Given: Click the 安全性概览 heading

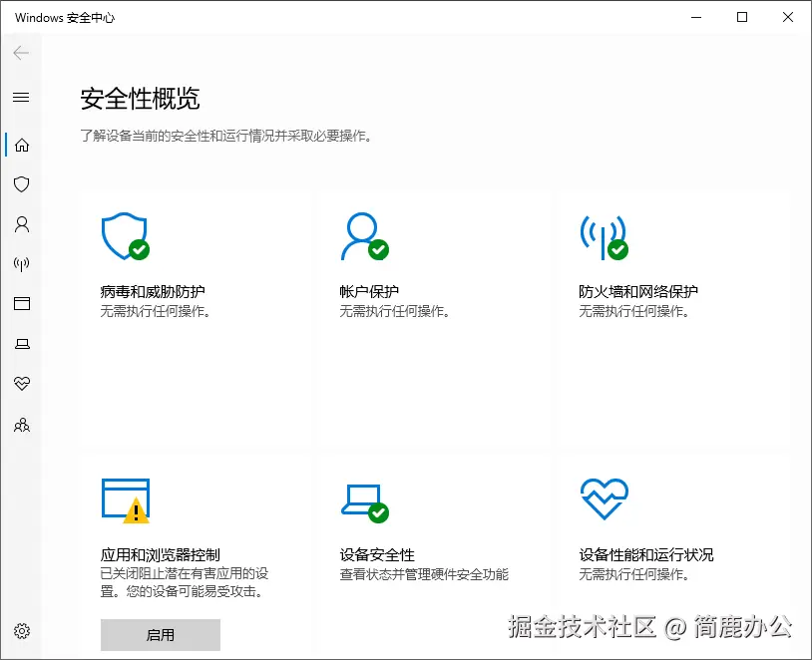Looking at the screenshot, I should pyautogui.click(x=140, y=99).
